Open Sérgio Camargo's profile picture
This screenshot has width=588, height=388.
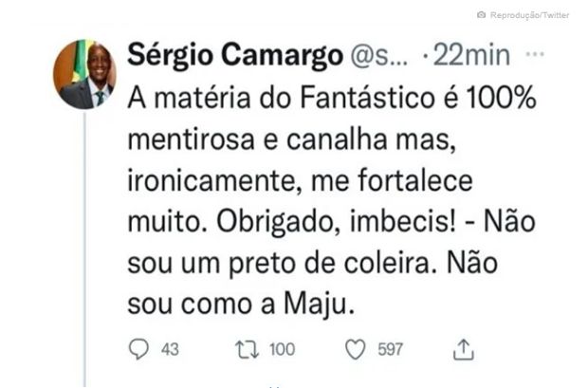(85, 74)
